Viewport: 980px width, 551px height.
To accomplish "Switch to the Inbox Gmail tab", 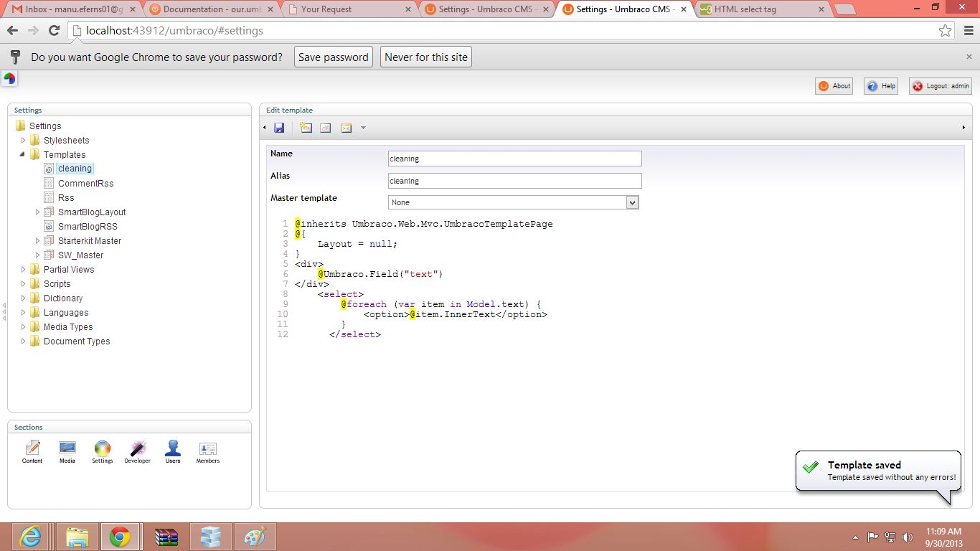I will coord(73,9).
